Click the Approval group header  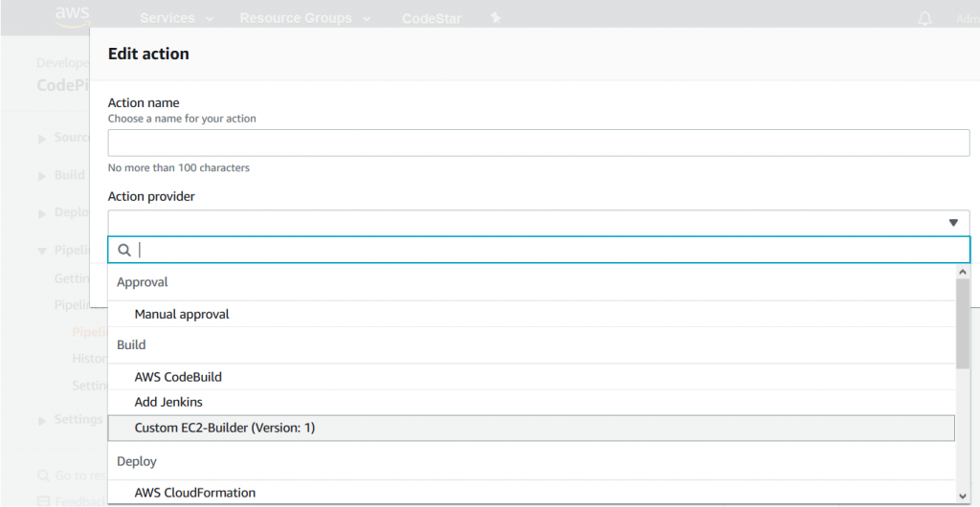click(143, 282)
